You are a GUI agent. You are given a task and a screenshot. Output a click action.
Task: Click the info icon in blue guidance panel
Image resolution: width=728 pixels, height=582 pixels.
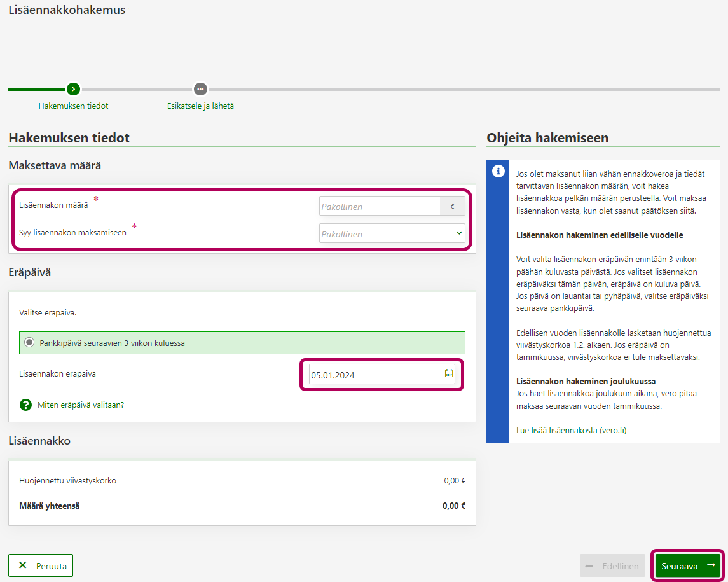click(499, 171)
